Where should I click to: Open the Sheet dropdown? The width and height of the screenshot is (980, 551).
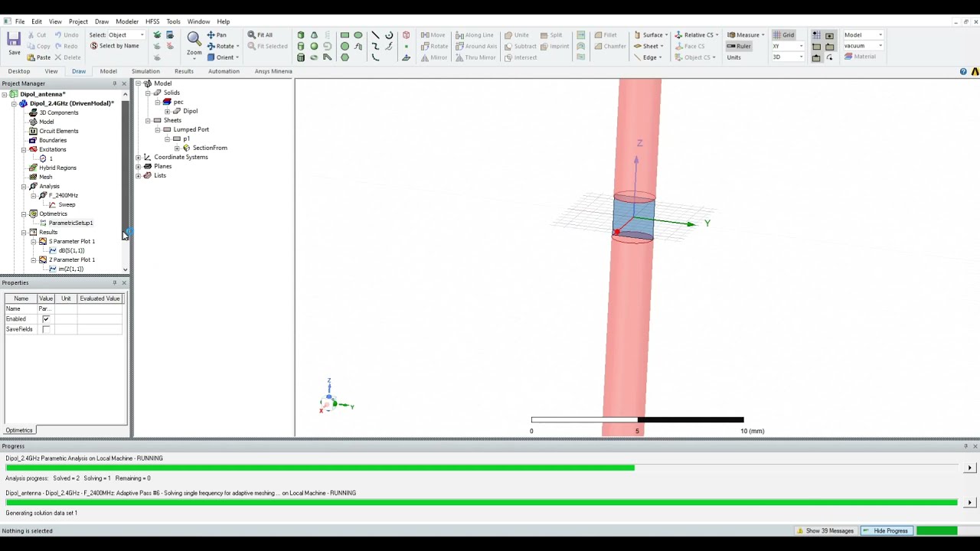pos(648,46)
